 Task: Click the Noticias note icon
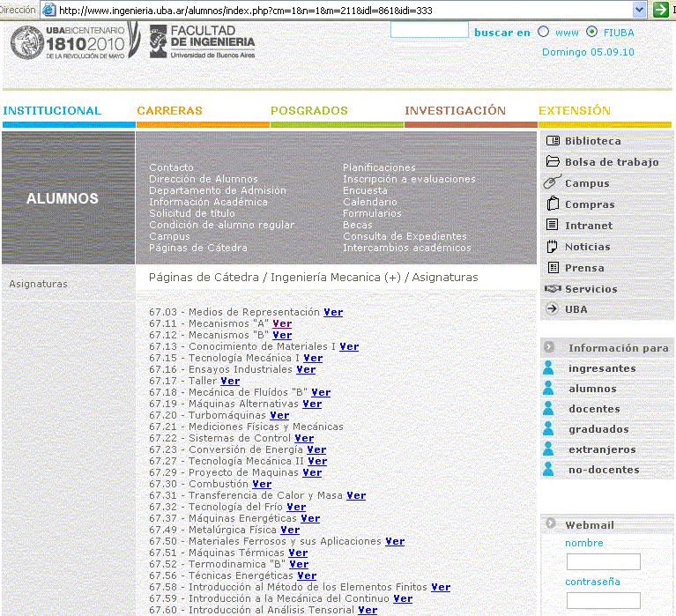tap(552, 246)
